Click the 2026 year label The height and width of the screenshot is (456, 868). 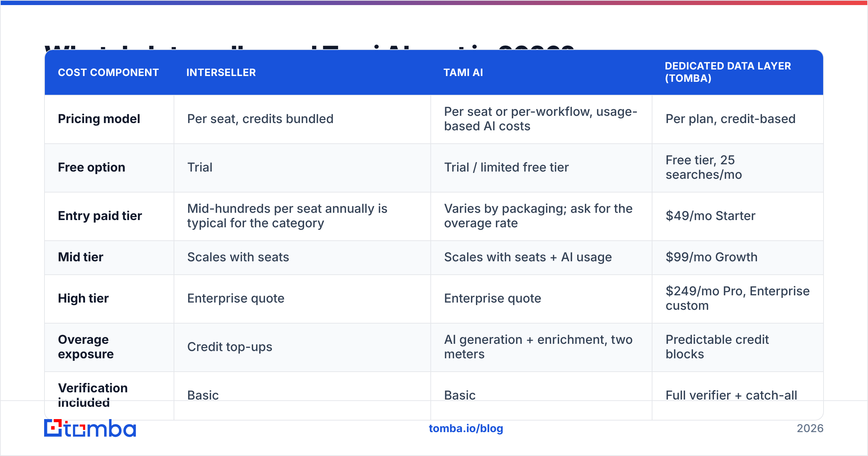pyautogui.click(x=810, y=428)
